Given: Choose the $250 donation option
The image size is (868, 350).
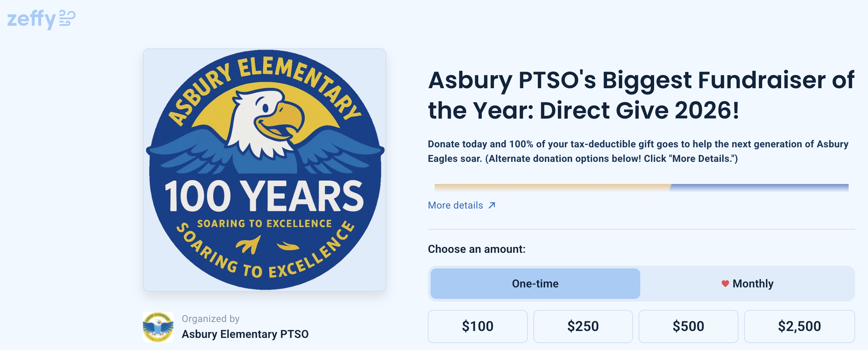Looking at the screenshot, I should [583, 326].
